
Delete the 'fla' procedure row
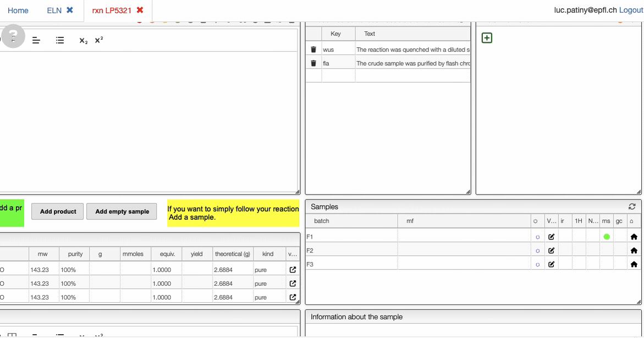[x=313, y=63]
